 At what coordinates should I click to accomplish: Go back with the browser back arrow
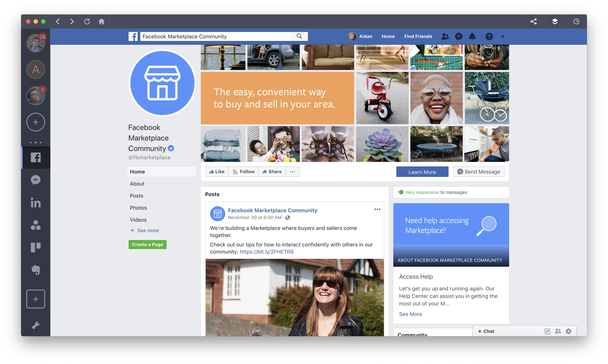(58, 22)
